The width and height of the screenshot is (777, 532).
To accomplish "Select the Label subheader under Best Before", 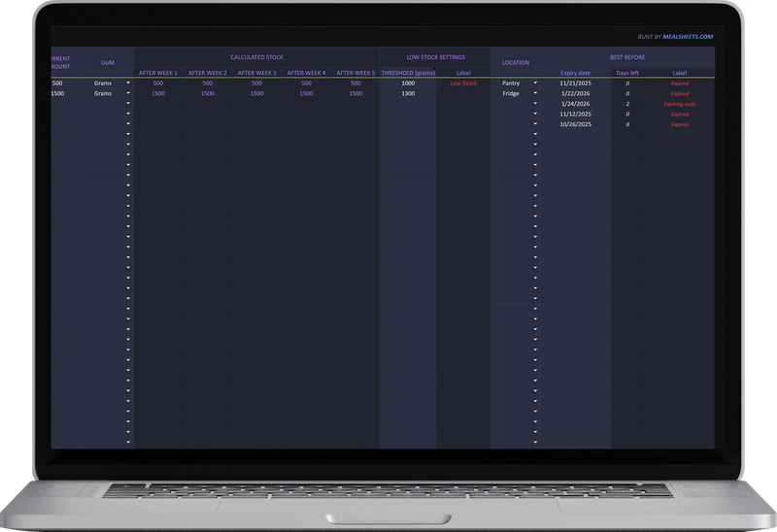I will 679,73.
